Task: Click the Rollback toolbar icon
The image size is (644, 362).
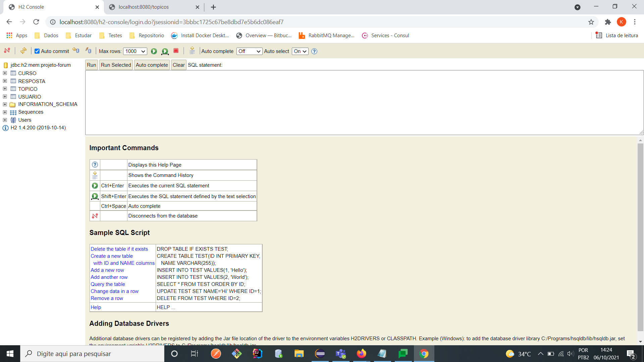Action: tap(76, 51)
